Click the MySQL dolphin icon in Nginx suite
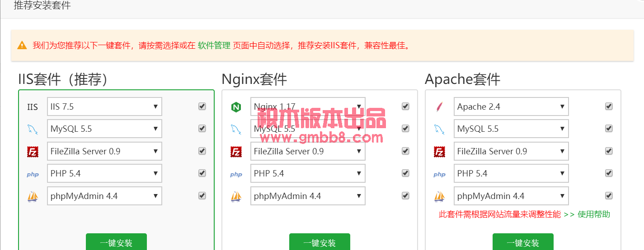This screenshot has width=644, height=250. coord(236,130)
